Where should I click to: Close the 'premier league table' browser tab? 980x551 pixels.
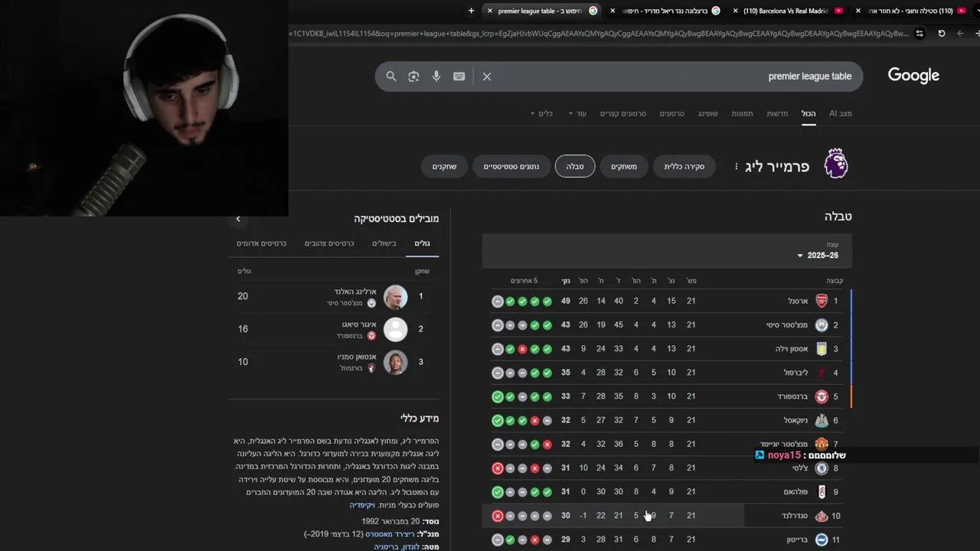click(x=490, y=11)
